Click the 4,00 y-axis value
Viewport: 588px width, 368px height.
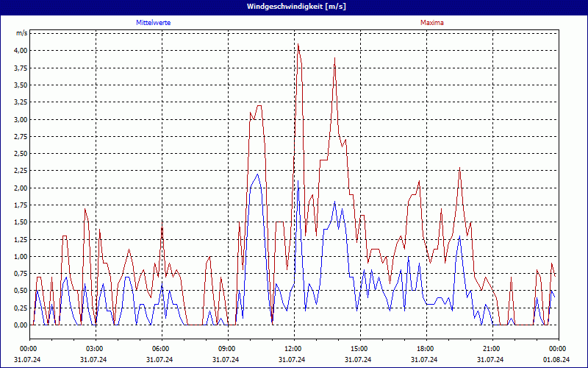click(x=21, y=51)
